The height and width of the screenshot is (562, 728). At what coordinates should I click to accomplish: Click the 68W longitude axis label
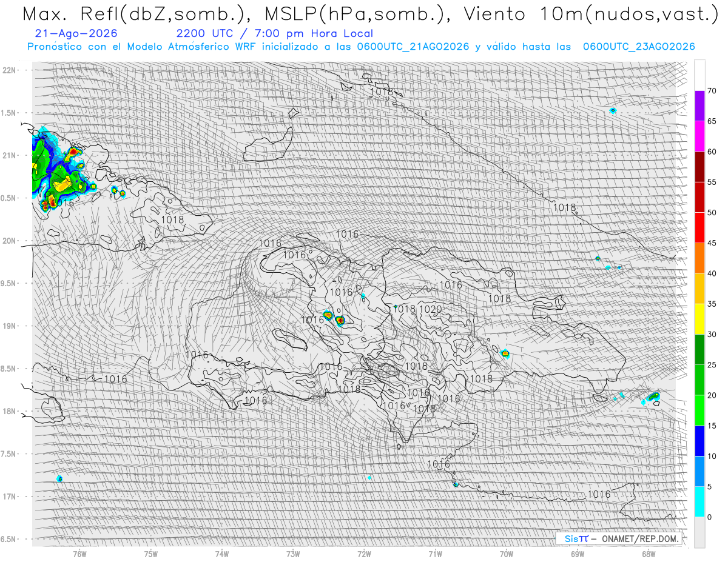point(649,553)
